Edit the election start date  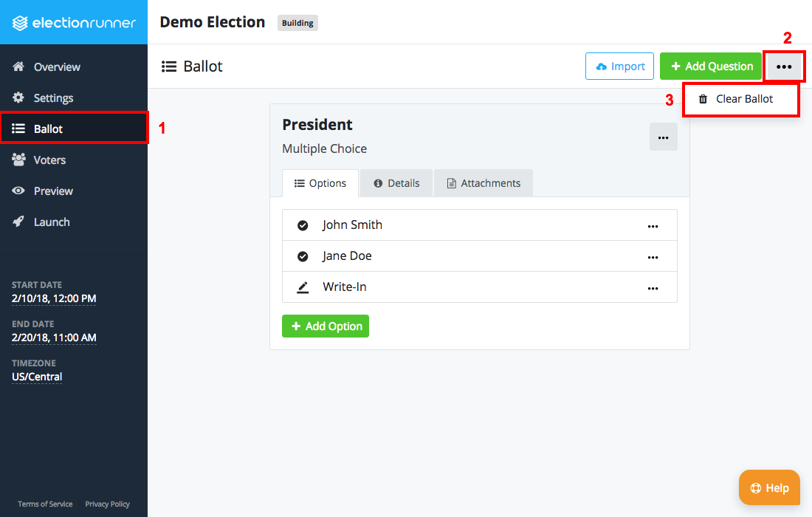click(53, 298)
